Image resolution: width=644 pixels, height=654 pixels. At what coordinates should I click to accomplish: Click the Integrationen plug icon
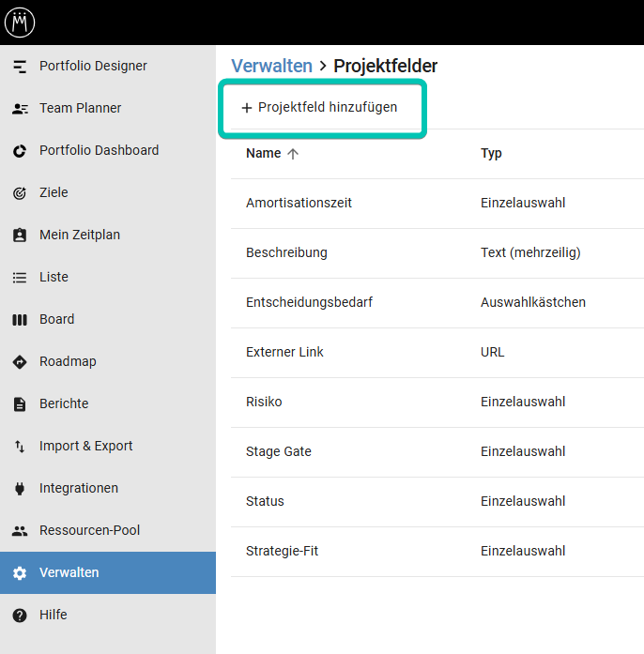pos(20,489)
